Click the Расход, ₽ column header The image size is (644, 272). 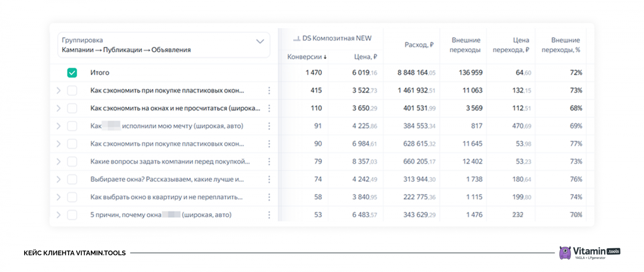tap(419, 45)
